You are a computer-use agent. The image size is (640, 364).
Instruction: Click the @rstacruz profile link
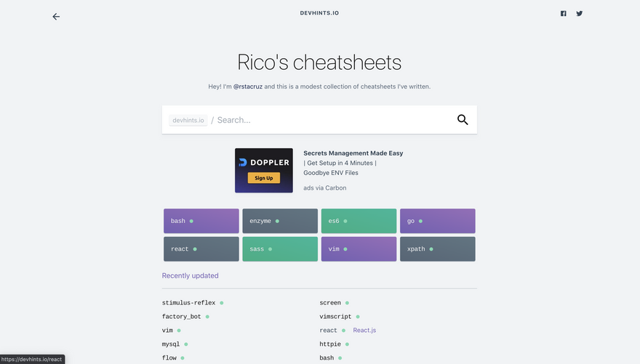click(x=247, y=86)
